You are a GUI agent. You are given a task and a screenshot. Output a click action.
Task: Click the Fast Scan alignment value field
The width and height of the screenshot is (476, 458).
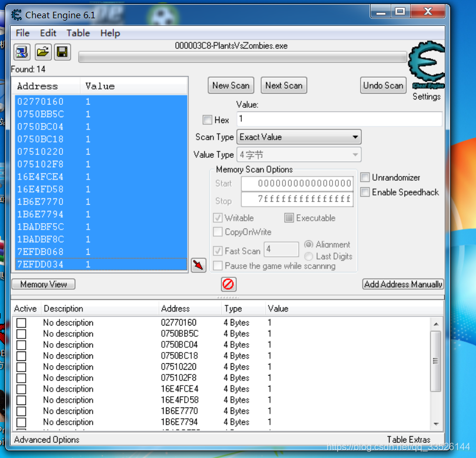[281, 250]
